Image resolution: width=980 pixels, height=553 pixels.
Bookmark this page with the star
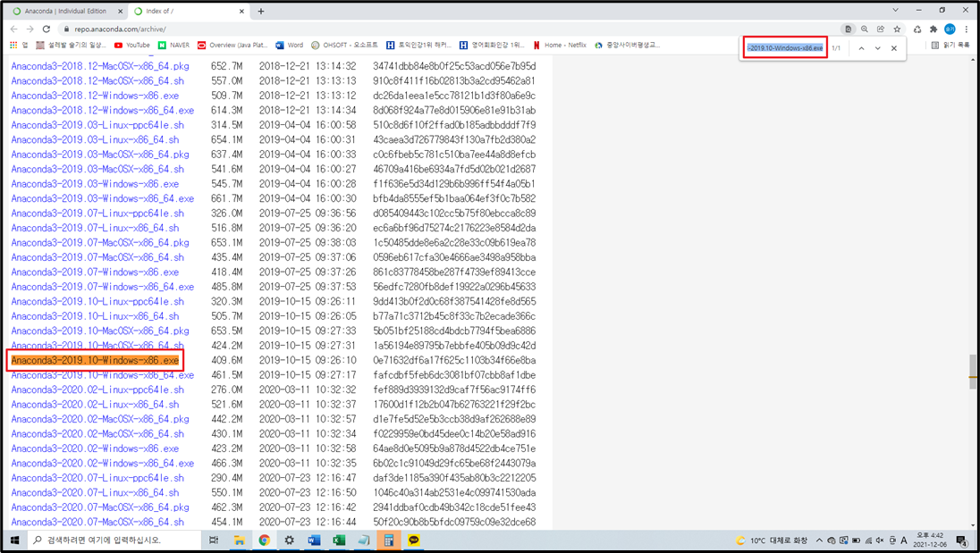897,29
